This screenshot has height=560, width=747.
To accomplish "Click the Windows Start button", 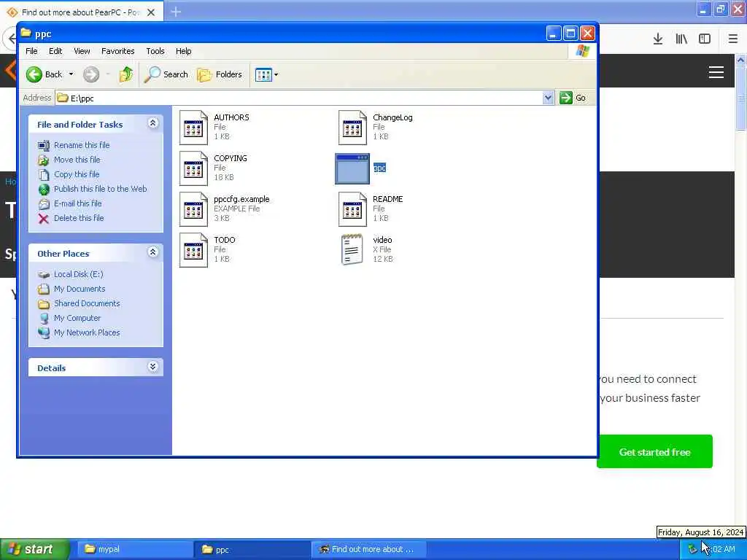I will point(34,550).
